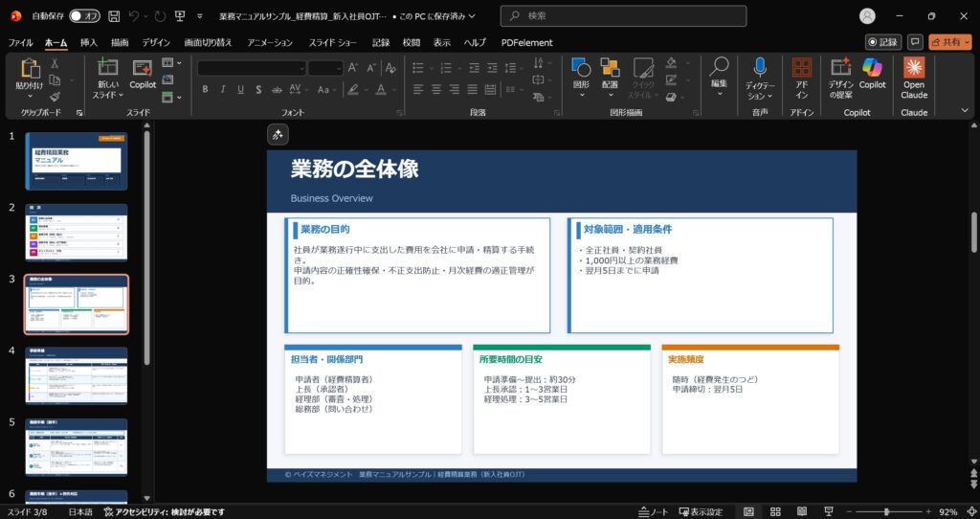
Task: Open the Insert (挿入) ribbon tab
Action: (88, 42)
